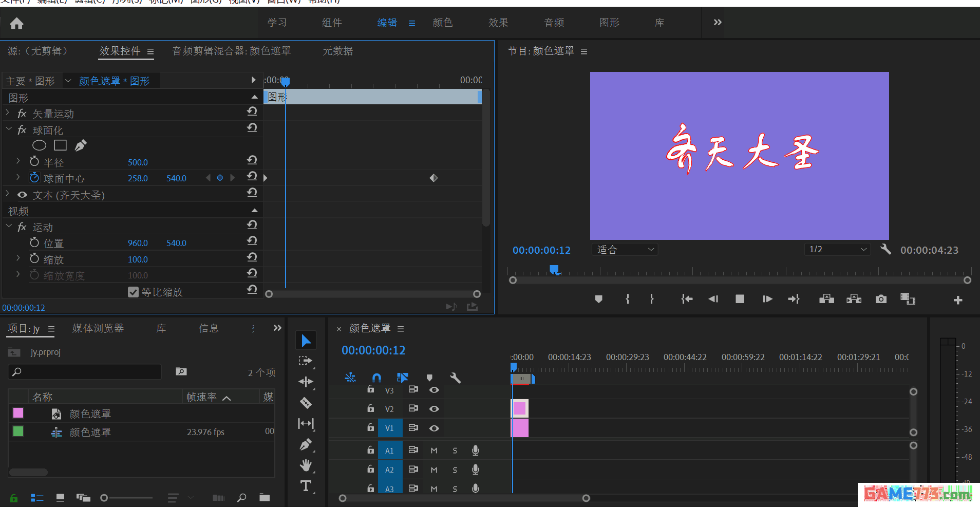Start voice-over recording on track A1
Image resolution: width=980 pixels, height=507 pixels.
[x=475, y=450]
